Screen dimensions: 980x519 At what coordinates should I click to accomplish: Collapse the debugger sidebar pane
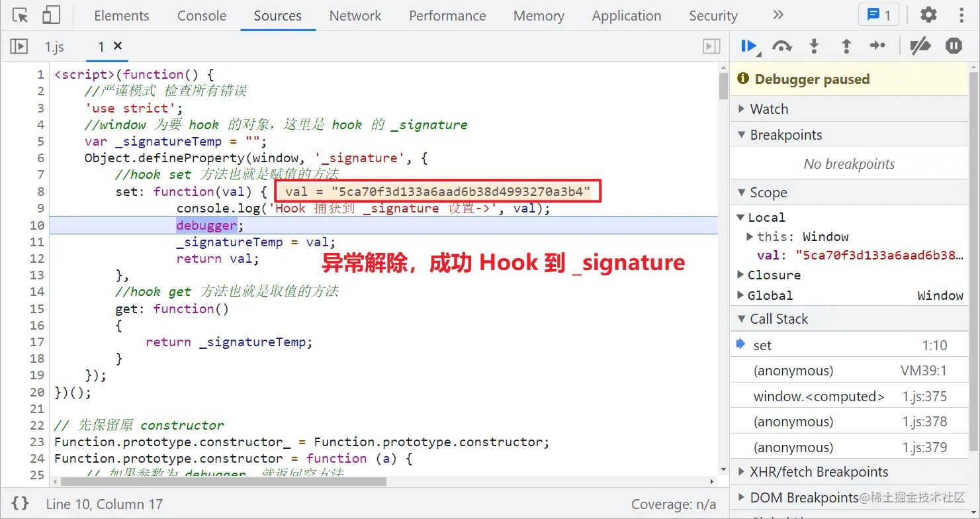pos(711,46)
